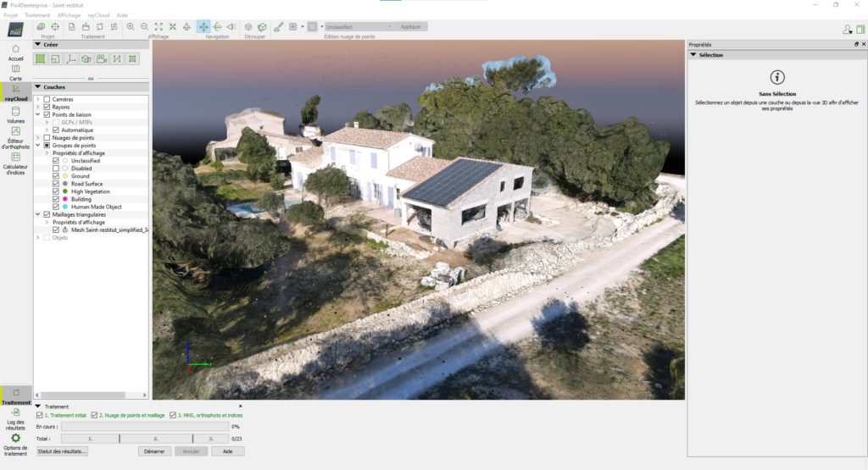Enable the Caméras layer checkbox
The height and width of the screenshot is (470, 868).
(47, 100)
